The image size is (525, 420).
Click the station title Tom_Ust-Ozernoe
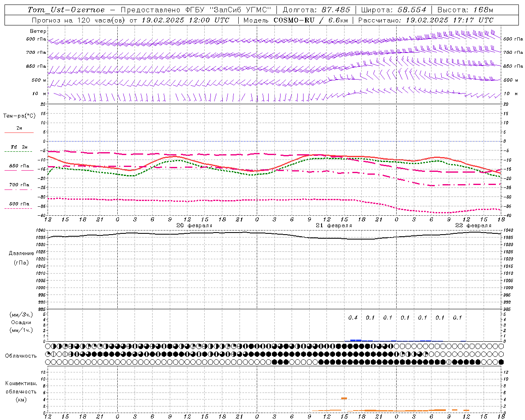66,10
